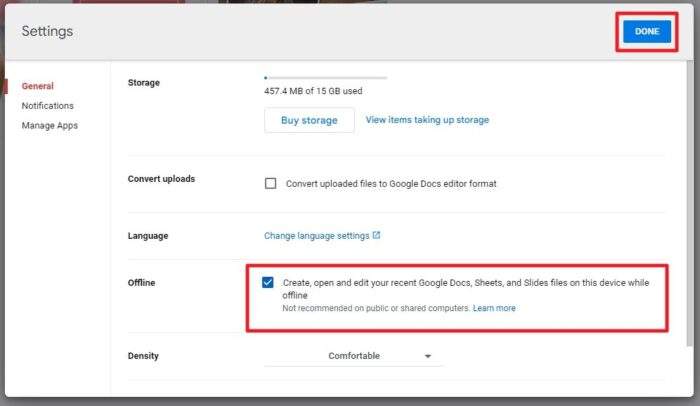Click the Buy storage button
Screen dimensions: 700x406
[x=309, y=120]
